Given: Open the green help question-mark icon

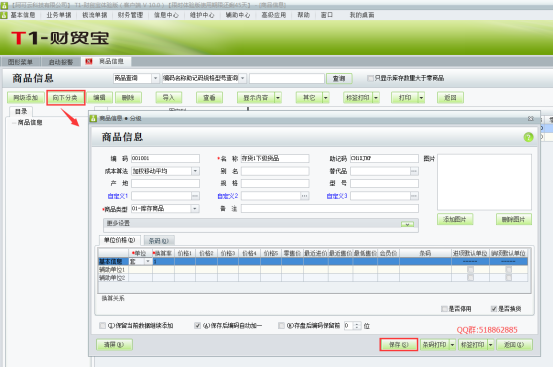Looking at the screenshot, I should [x=528, y=137].
